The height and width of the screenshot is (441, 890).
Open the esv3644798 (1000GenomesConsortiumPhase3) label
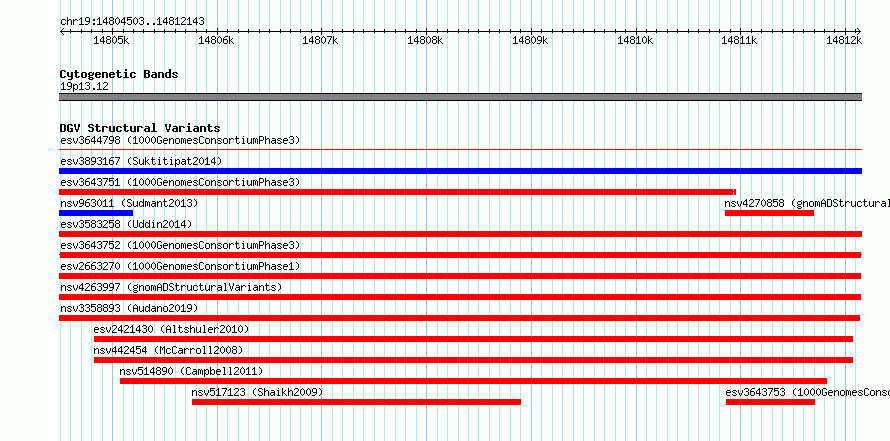point(180,140)
